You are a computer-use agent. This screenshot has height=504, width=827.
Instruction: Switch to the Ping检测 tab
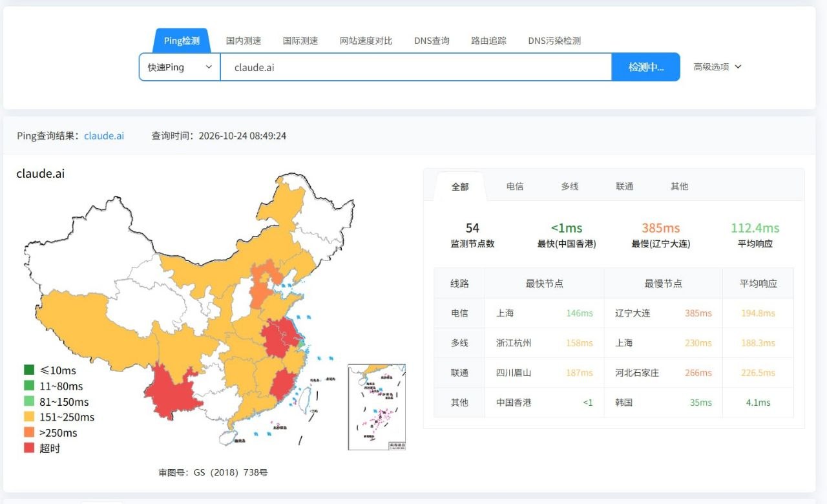[x=182, y=41]
